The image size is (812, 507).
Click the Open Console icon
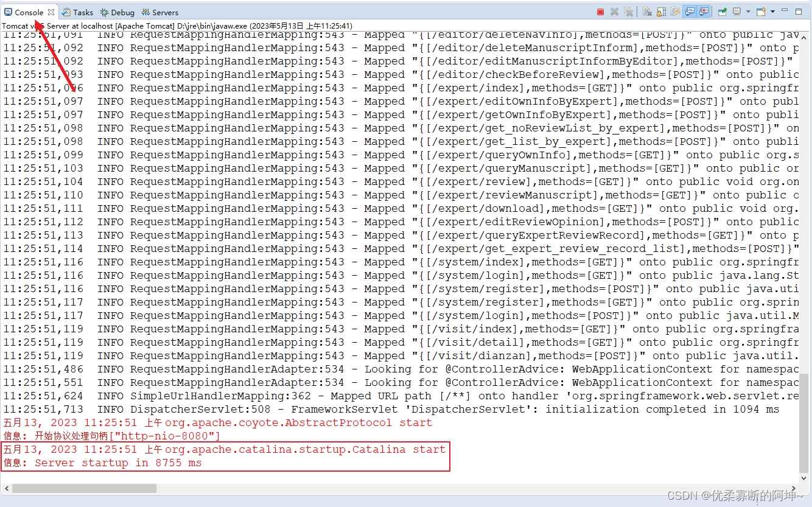tap(761, 12)
